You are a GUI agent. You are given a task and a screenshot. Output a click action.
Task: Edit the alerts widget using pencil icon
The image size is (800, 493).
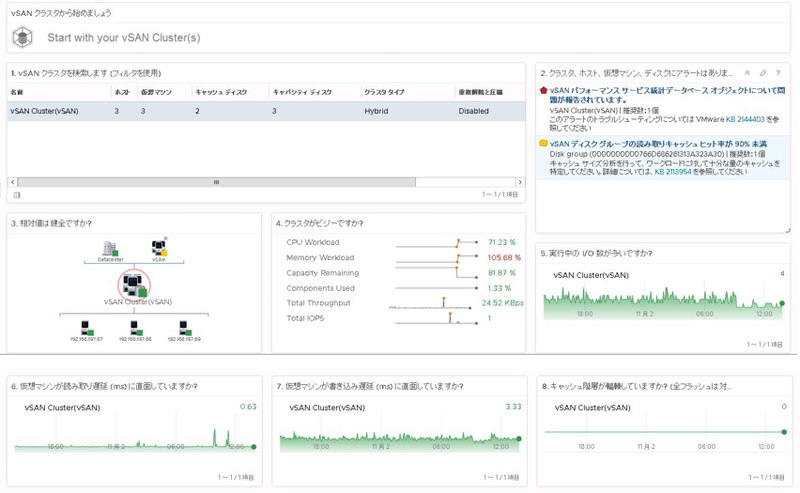coord(763,73)
